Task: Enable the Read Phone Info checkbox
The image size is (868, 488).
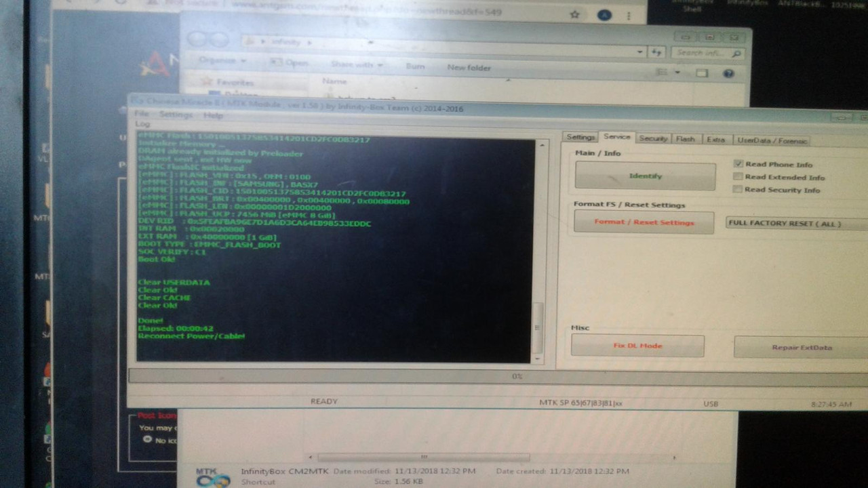Action: coord(738,164)
